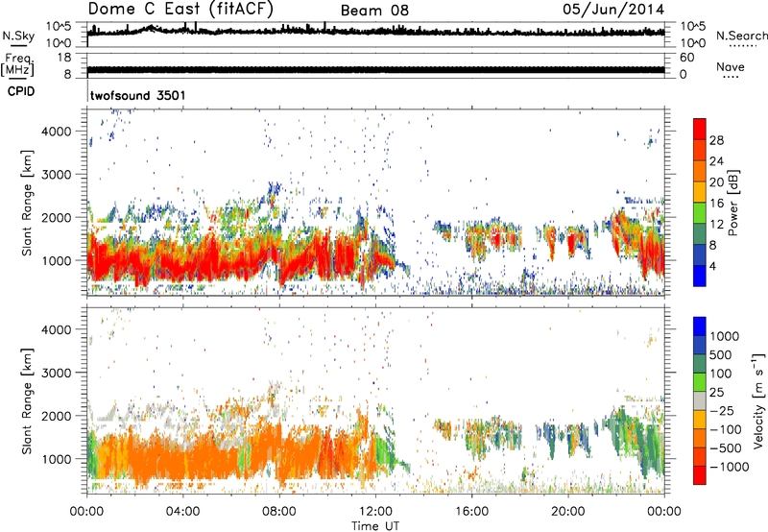The height and width of the screenshot is (532, 768).
Task: Click the thick black frequency trace band
Action: tap(375, 69)
